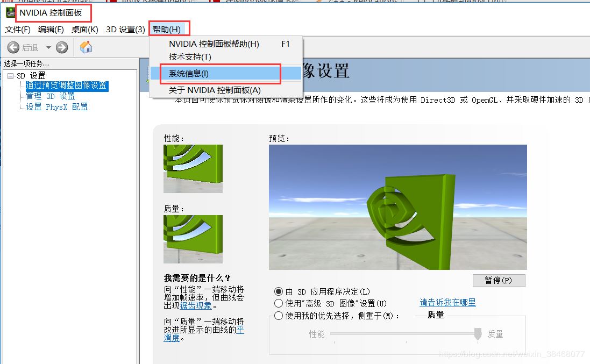Click the NVIDIA title bar app icon
Image resolution: width=590 pixels, height=364 pixels.
10,12
